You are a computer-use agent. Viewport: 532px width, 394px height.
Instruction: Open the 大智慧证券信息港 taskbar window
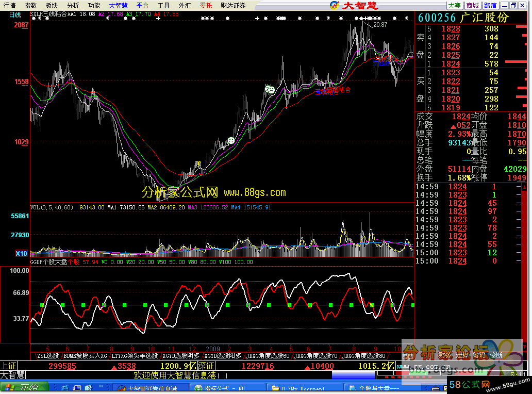coord(151,388)
